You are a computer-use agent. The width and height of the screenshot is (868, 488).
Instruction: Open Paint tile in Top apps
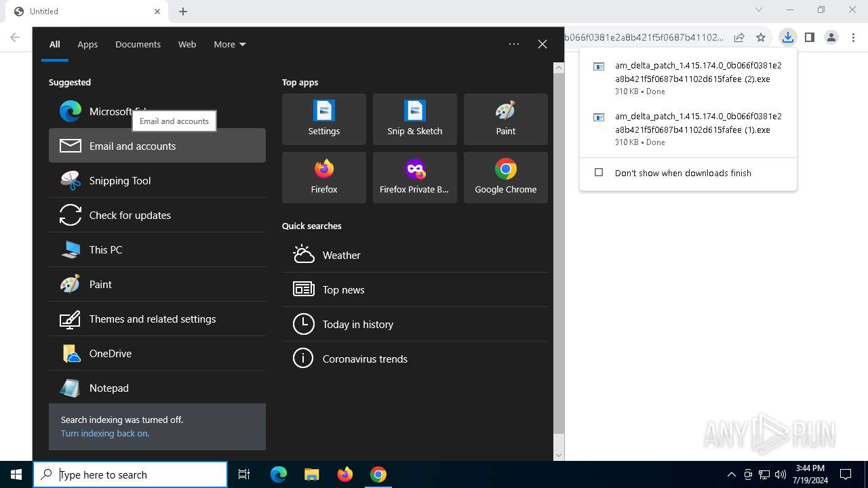click(506, 119)
